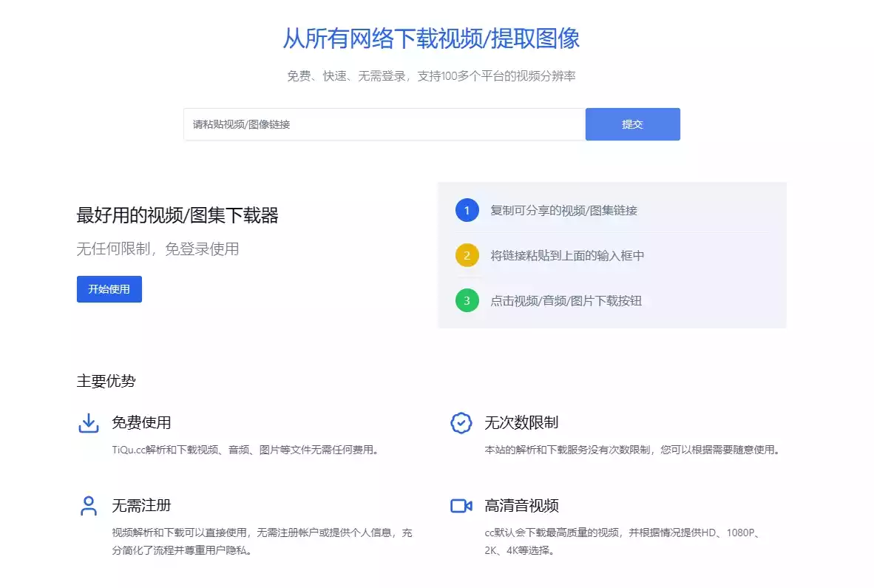This screenshot has width=874, height=588.
Task: Click the person icon next to 无需注册
Action: tap(89, 506)
